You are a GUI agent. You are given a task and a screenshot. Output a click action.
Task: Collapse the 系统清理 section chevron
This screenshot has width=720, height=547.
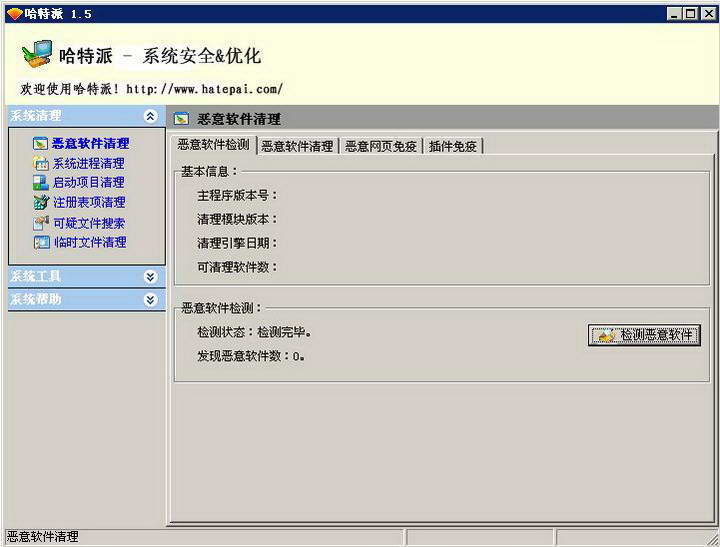click(150, 116)
